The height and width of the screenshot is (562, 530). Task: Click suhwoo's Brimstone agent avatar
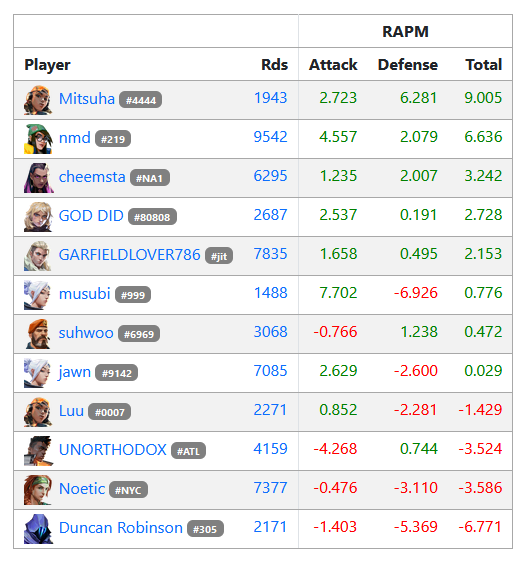click(x=38, y=334)
